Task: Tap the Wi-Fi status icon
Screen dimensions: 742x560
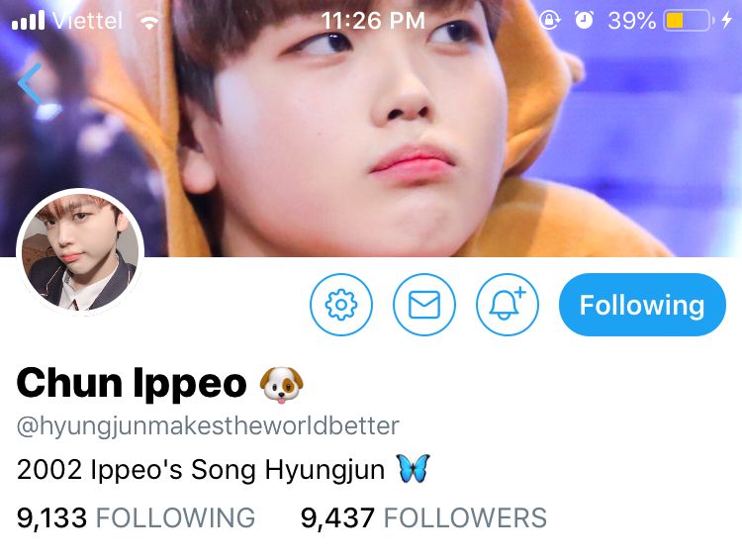Action: (149, 22)
